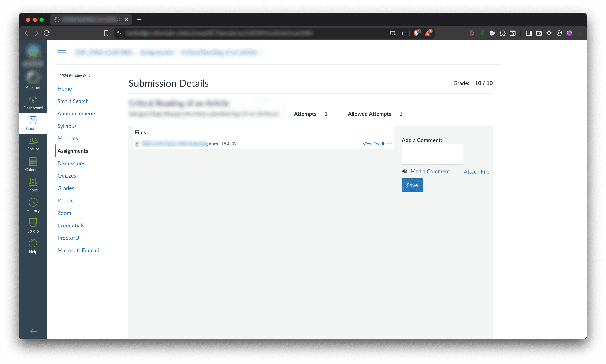This screenshot has height=364, width=606.
Task: Open the Dashboard from global navigation
Action: 33,103
